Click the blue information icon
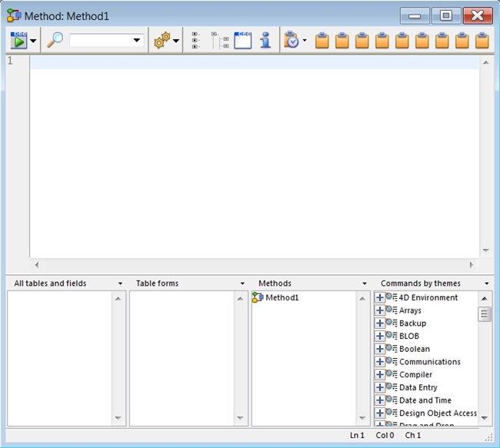The width and height of the screenshot is (500, 448). pyautogui.click(x=265, y=41)
